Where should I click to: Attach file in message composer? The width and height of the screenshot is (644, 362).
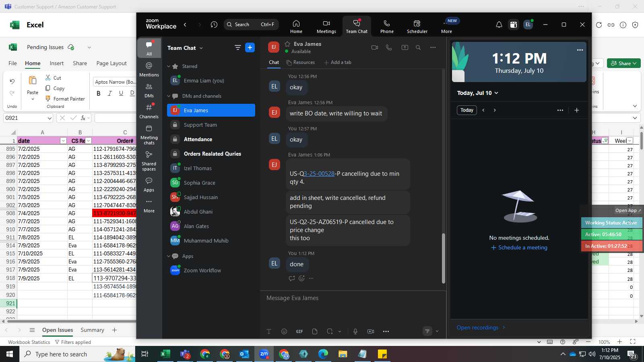[x=315, y=331]
